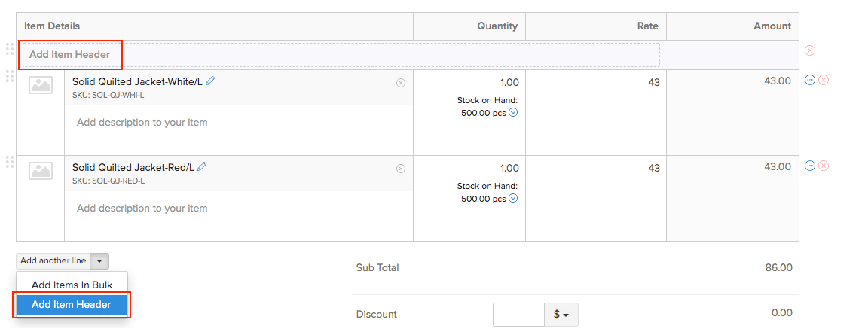The width and height of the screenshot is (868, 332).
Task: Expand Stock on Hand for Red/L jacket
Action: [513, 199]
